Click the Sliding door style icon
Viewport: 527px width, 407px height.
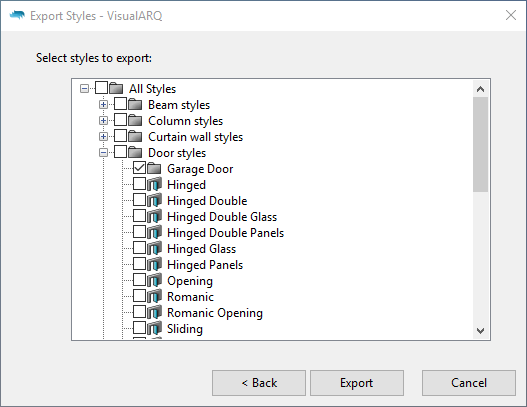pos(154,328)
